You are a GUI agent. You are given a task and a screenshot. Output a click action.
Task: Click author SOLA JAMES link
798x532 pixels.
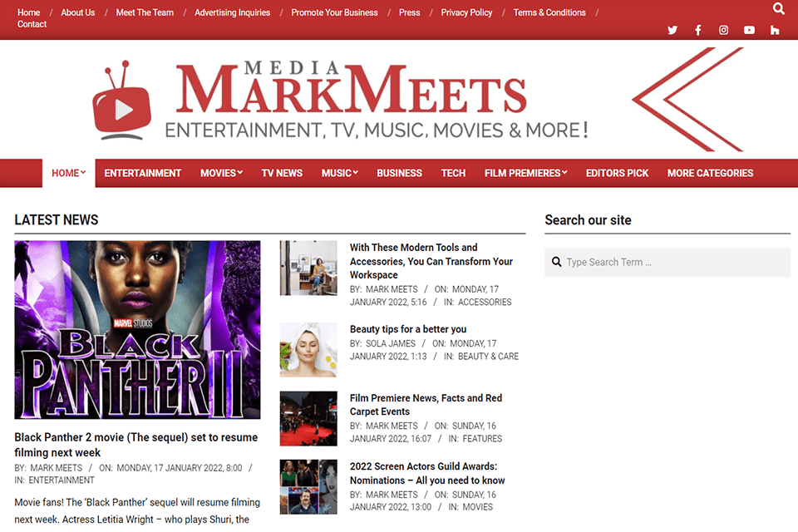point(391,343)
